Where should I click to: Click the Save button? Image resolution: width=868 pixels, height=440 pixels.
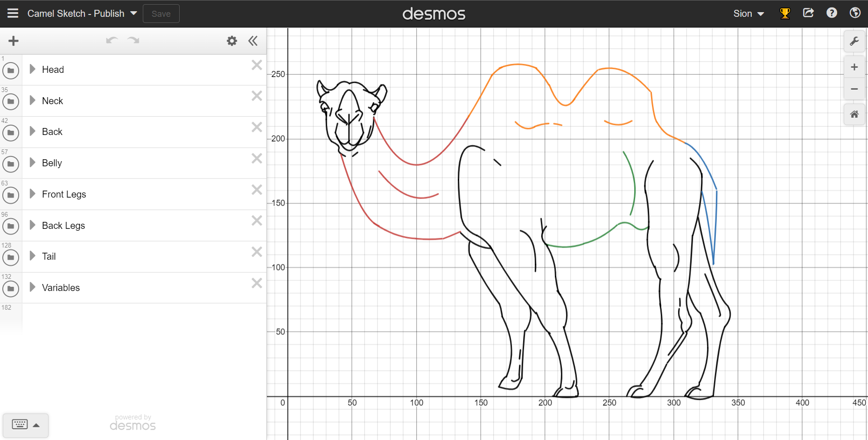(161, 14)
